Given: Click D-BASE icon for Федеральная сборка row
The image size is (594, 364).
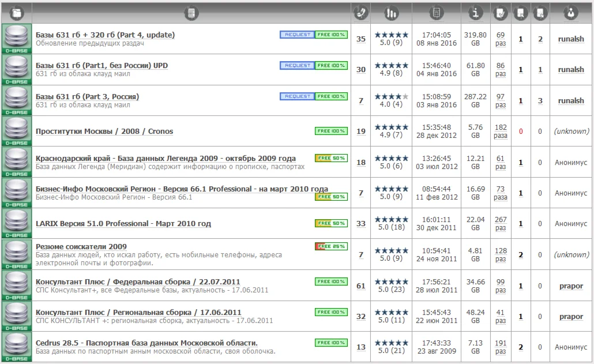Looking at the screenshot, I should coord(17,286).
